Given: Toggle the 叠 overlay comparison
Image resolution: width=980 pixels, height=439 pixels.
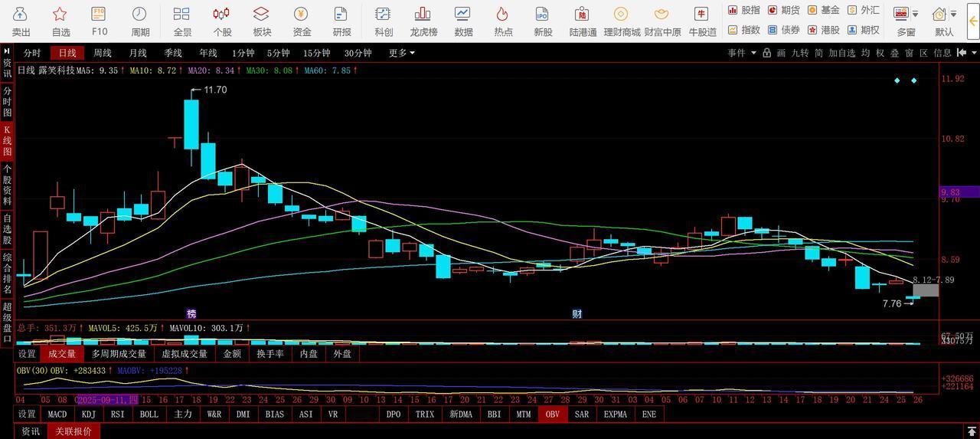Looking at the screenshot, I should click(x=895, y=53).
